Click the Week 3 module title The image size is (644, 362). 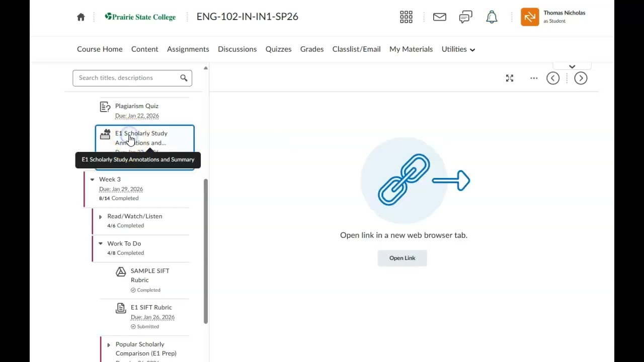[110, 179]
